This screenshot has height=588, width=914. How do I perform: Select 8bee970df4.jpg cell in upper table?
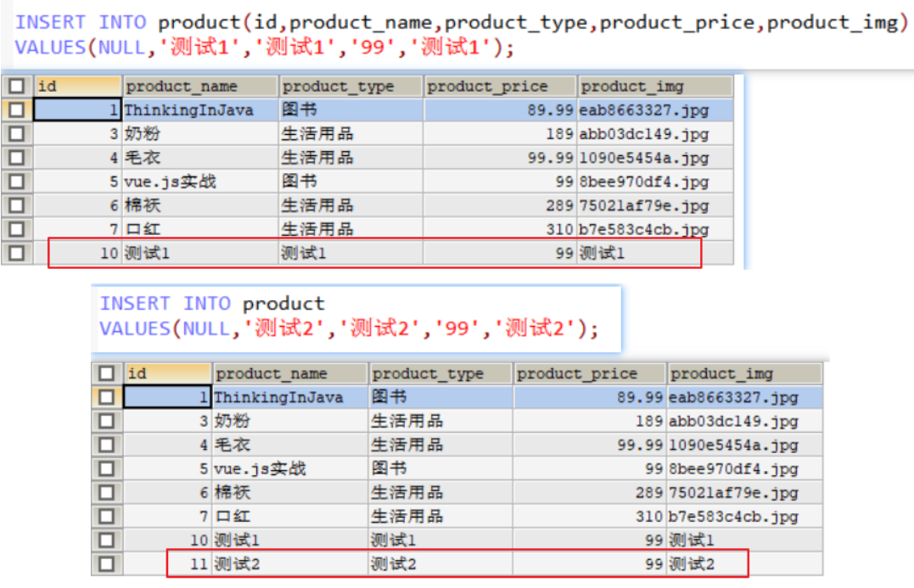(655, 182)
